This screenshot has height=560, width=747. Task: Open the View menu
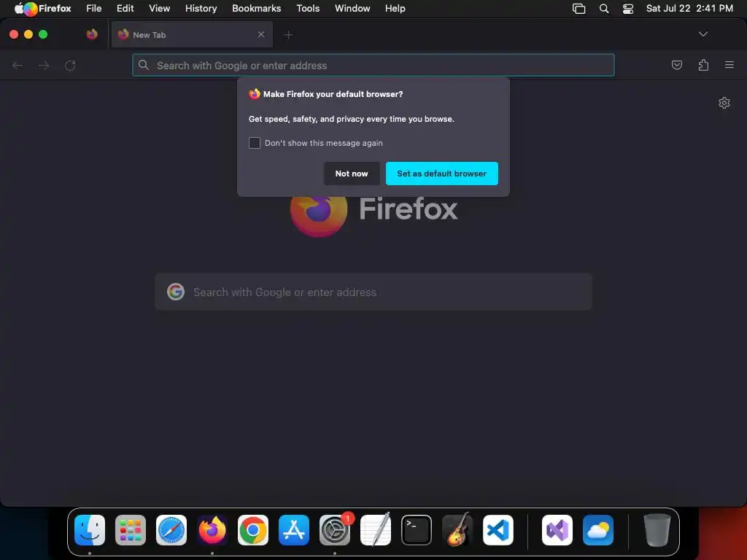[x=159, y=8]
